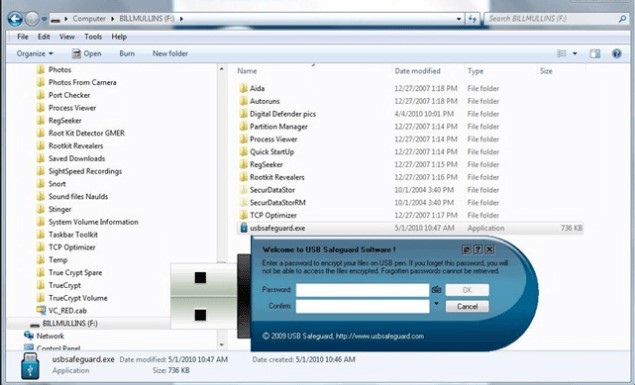Click the Snort folder icon in tree
The image size is (635, 385).
pos(40,183)
